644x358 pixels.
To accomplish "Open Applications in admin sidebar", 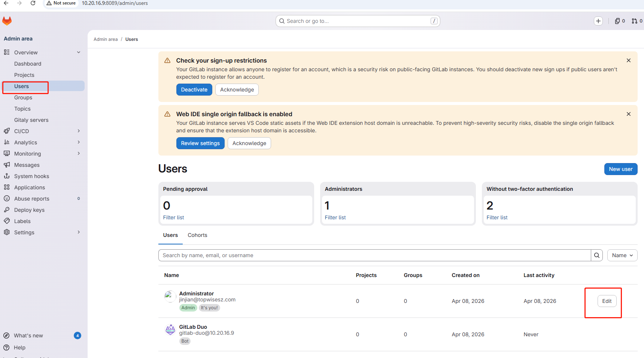I will [x=43, y=187].
